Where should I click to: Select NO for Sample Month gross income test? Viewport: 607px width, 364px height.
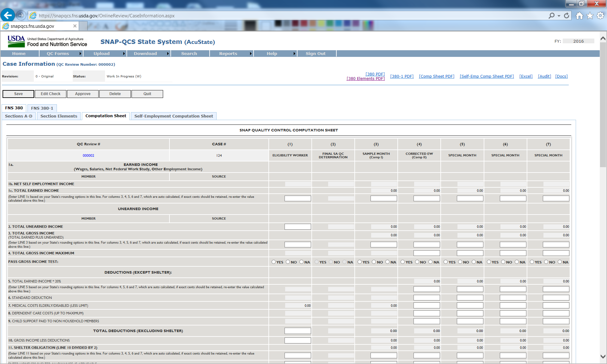pos(374,262)
